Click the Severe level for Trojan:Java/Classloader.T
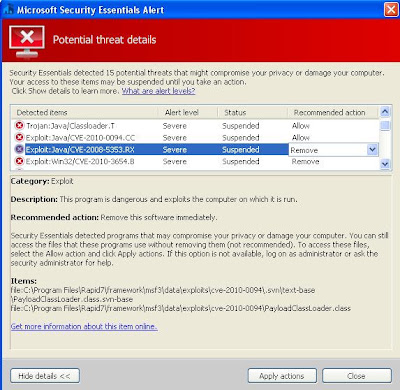This screenshot has height=390, width=400. [x=175, y=126]
